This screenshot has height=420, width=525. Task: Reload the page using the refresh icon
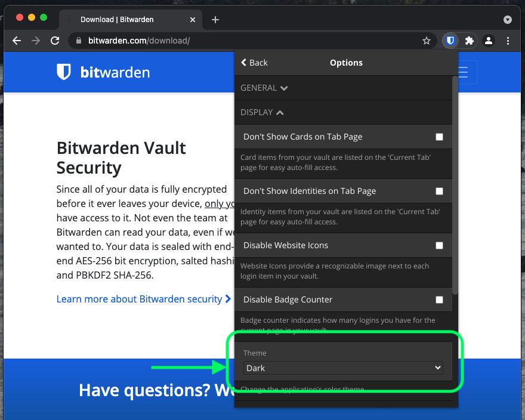[x=55, y=41]
